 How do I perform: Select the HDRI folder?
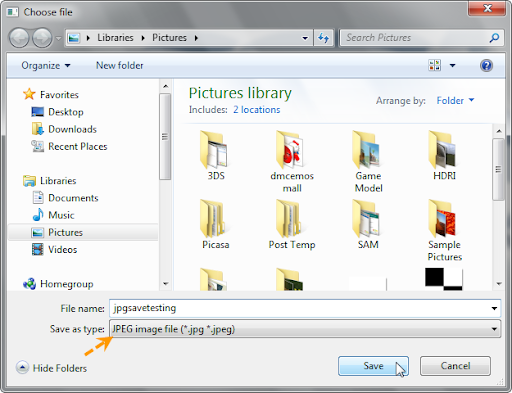(x=444, y=155)
